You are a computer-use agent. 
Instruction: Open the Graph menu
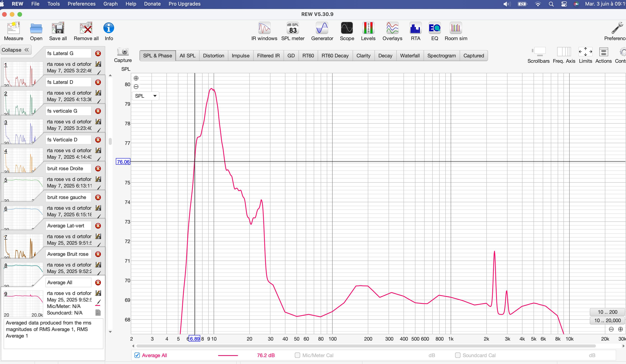(110, 4)
